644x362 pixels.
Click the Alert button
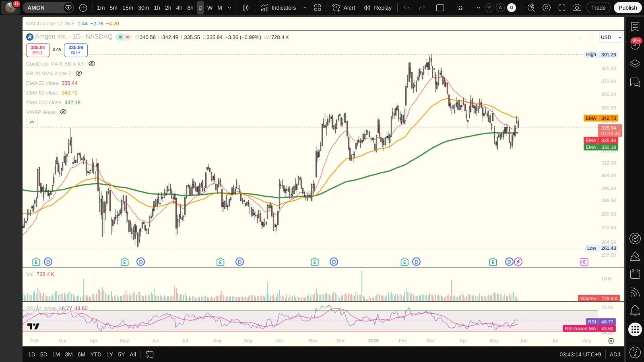pyautogui.click(x=344, y=8)
